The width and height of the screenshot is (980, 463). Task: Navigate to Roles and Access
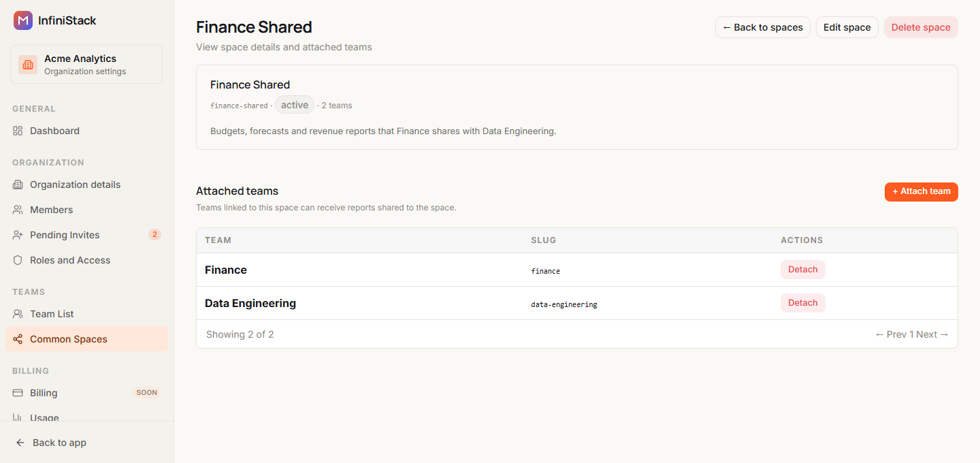[x=86, y=260]
